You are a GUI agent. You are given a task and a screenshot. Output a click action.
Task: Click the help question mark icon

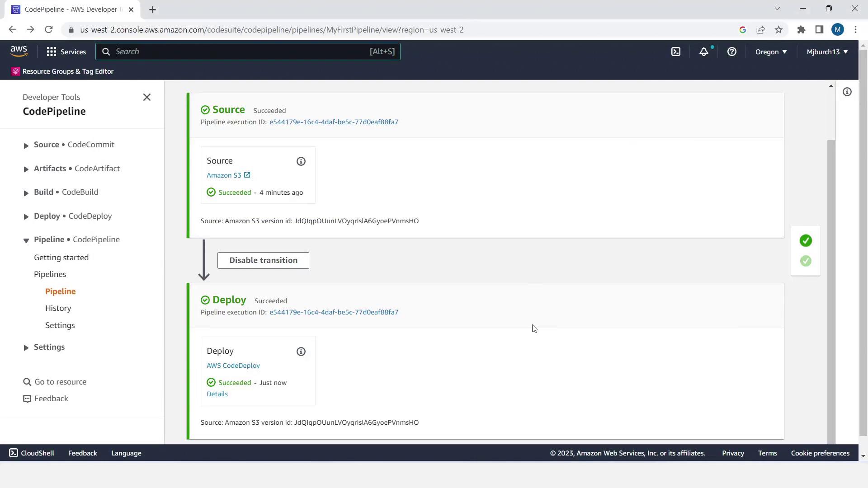[731, 52]
